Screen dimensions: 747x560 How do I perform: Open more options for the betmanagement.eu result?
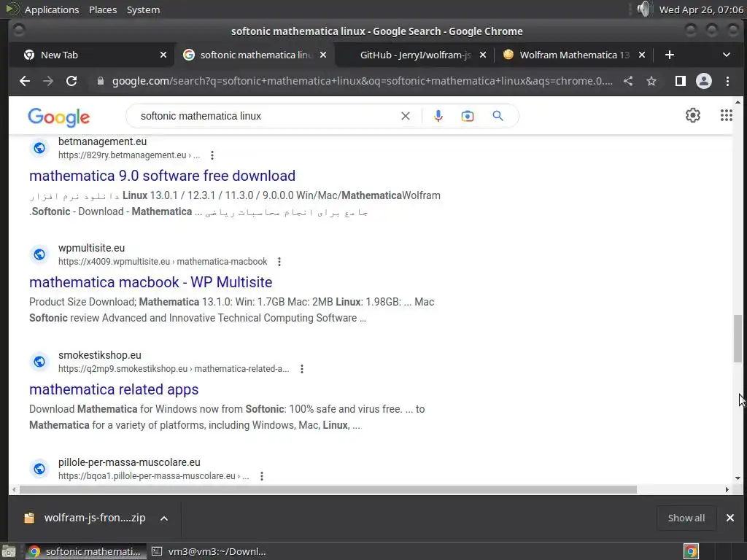pos(212,155)
